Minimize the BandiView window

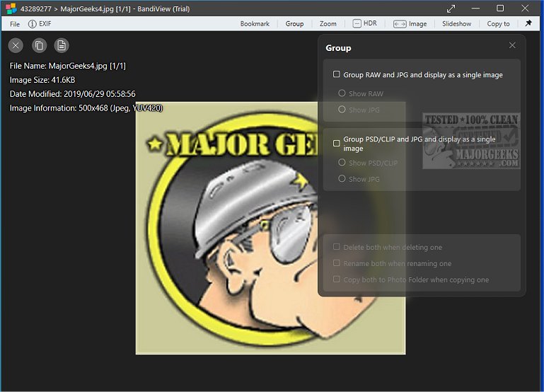[475, 8]
